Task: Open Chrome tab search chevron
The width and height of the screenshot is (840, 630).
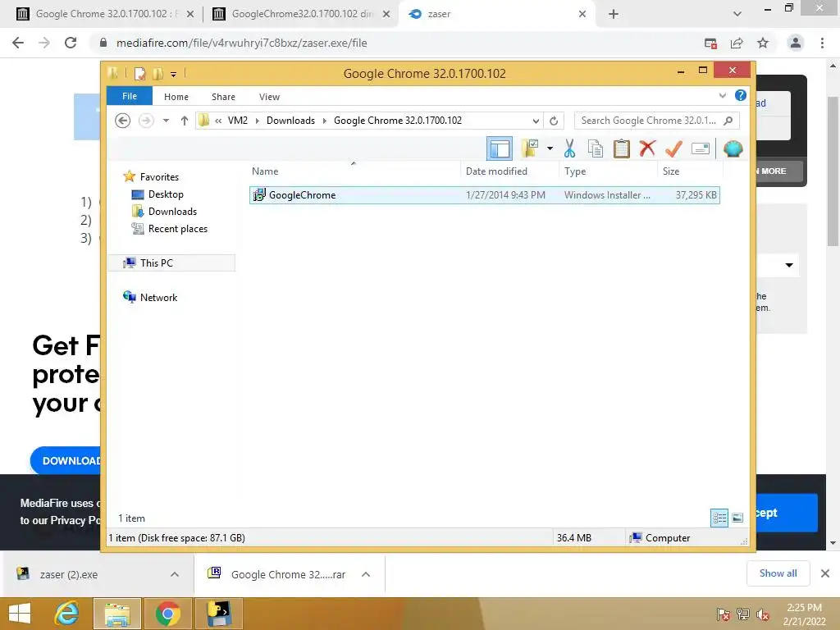Action: (x=737, y=14)
